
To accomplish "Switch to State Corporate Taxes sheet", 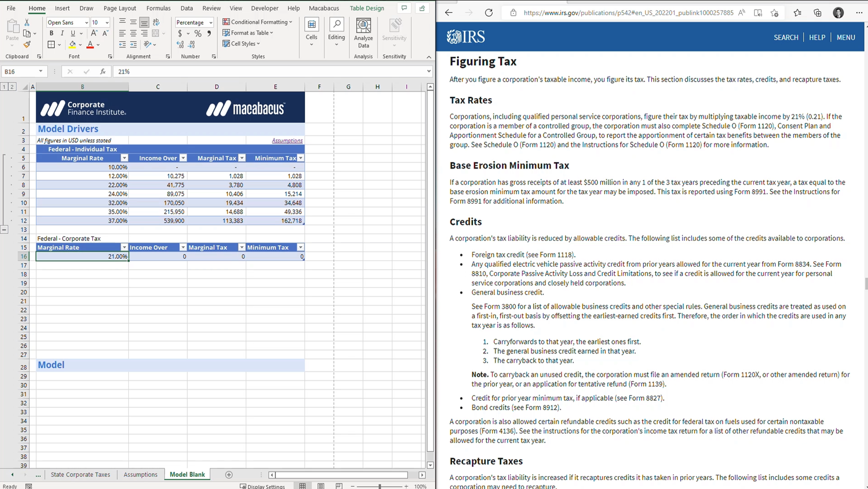I will coord(80,475).
